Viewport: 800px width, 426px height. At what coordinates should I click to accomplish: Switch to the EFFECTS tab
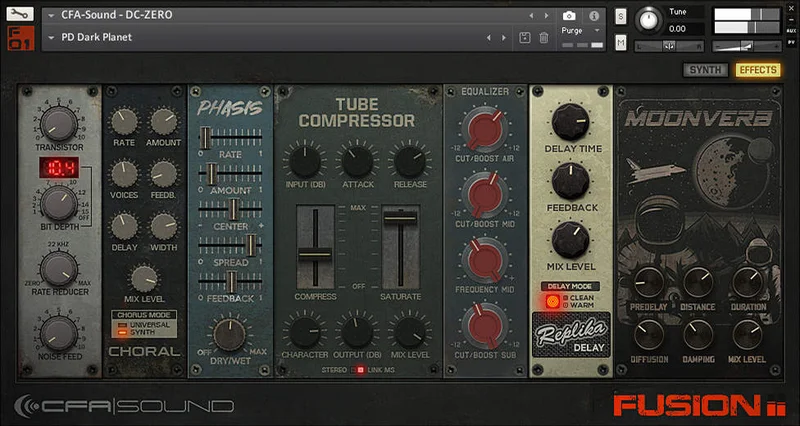758,70
